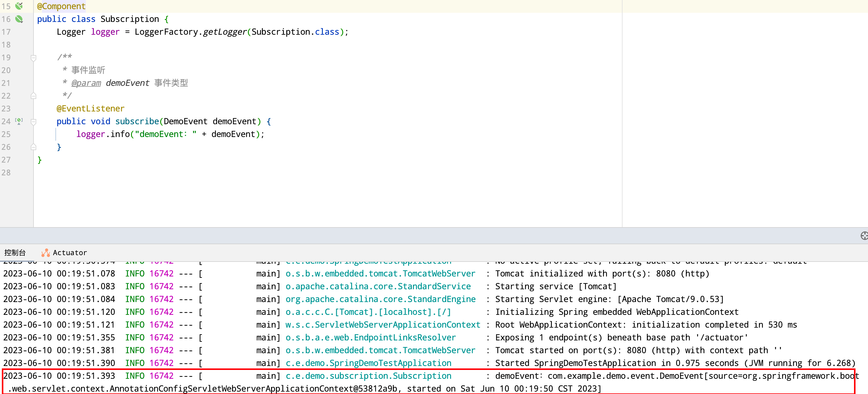Click the Spring bean gutter icon on line 15

(x=19, y=6)
